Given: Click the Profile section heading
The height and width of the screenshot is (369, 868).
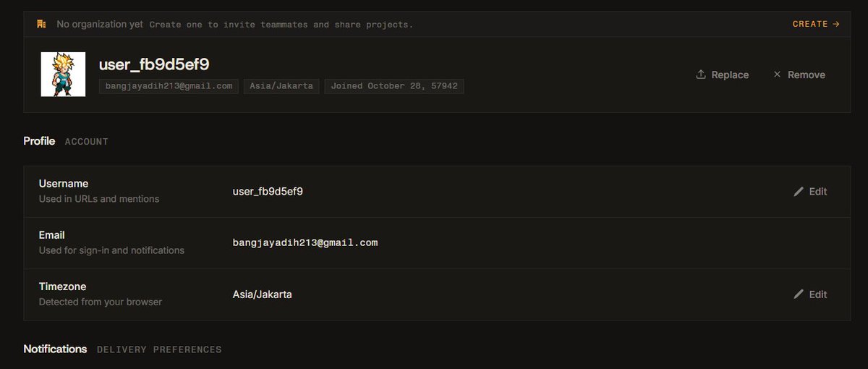Looking at the screenshot, I should tap(39, 141).
